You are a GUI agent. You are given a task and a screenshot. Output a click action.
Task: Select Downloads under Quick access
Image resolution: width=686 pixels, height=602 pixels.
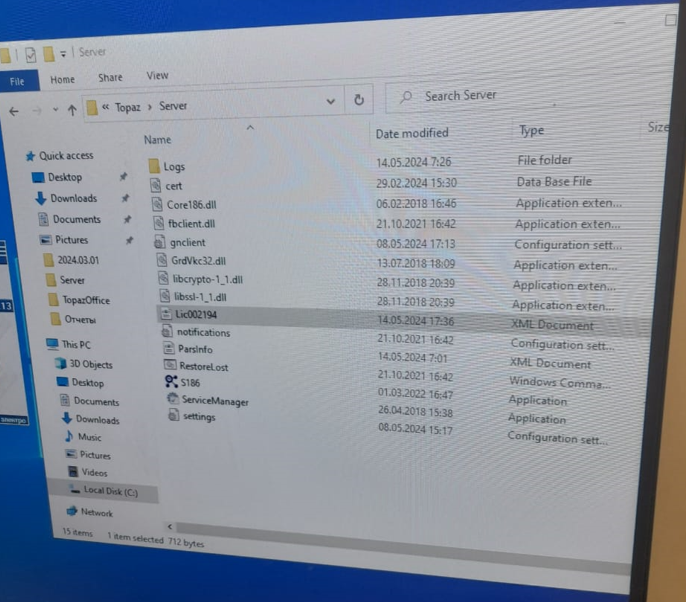click(74, 198)
